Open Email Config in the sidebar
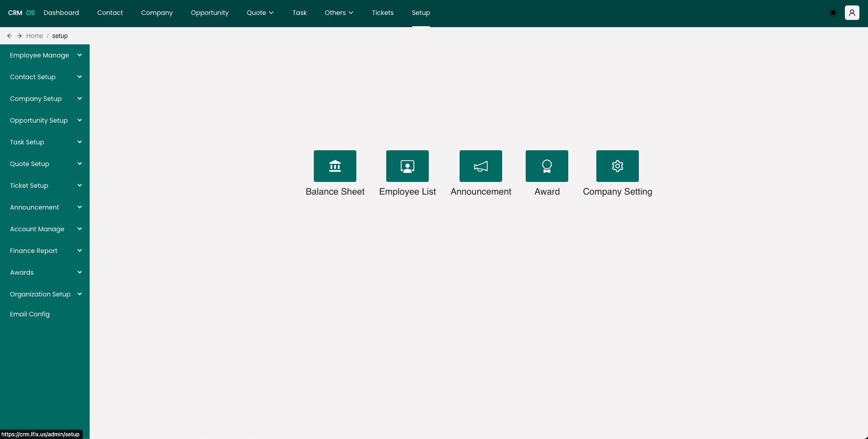This screenshot has width=868, height=439. (30, 314)
